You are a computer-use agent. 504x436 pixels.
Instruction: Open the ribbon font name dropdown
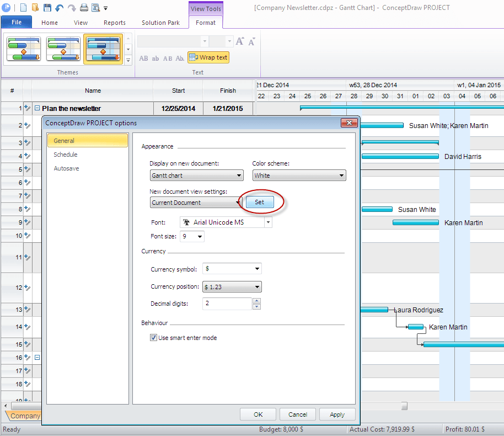205,41
